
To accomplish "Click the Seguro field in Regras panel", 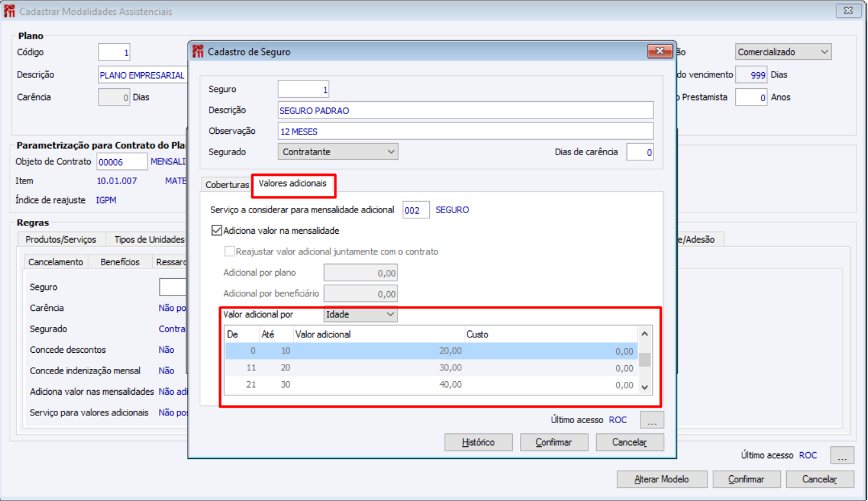I will [x=173, y=287].
